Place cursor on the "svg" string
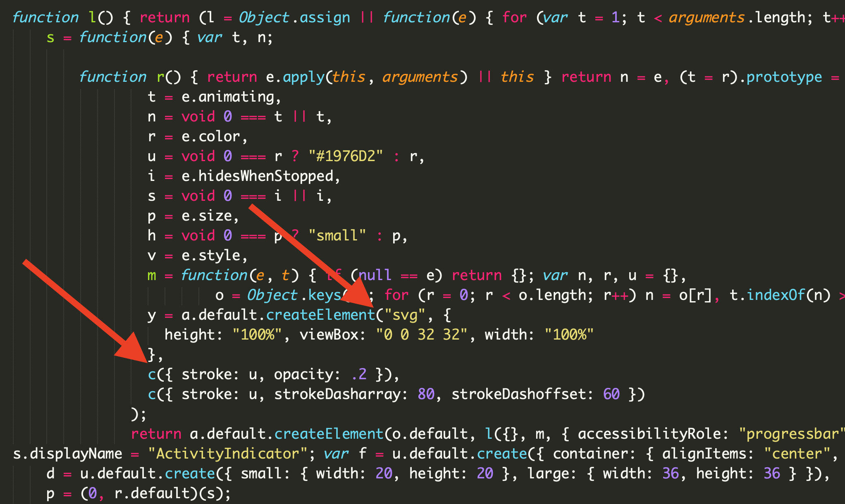This screenshot has width=845, height=504. pyautogui.click(x=404, y=315)
